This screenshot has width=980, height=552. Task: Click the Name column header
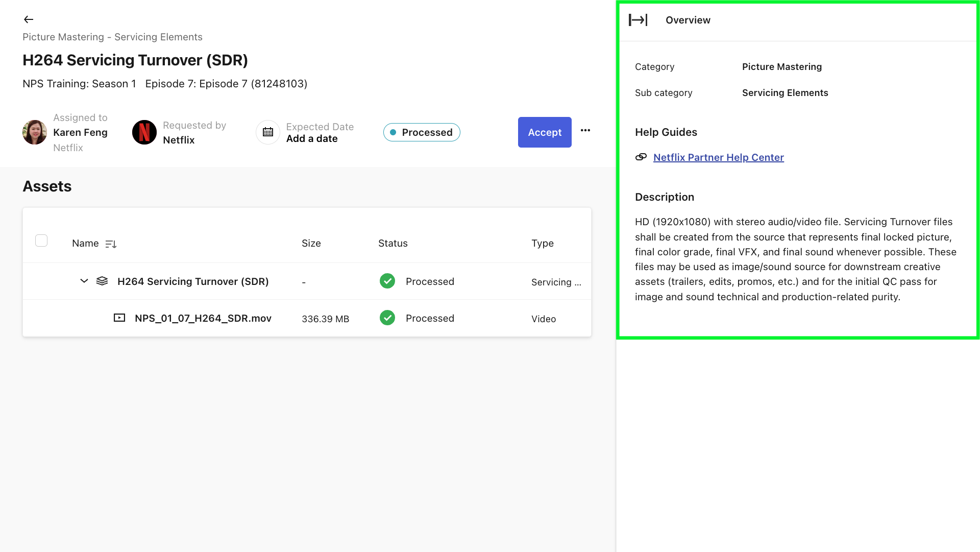click(x=85, y=244)
